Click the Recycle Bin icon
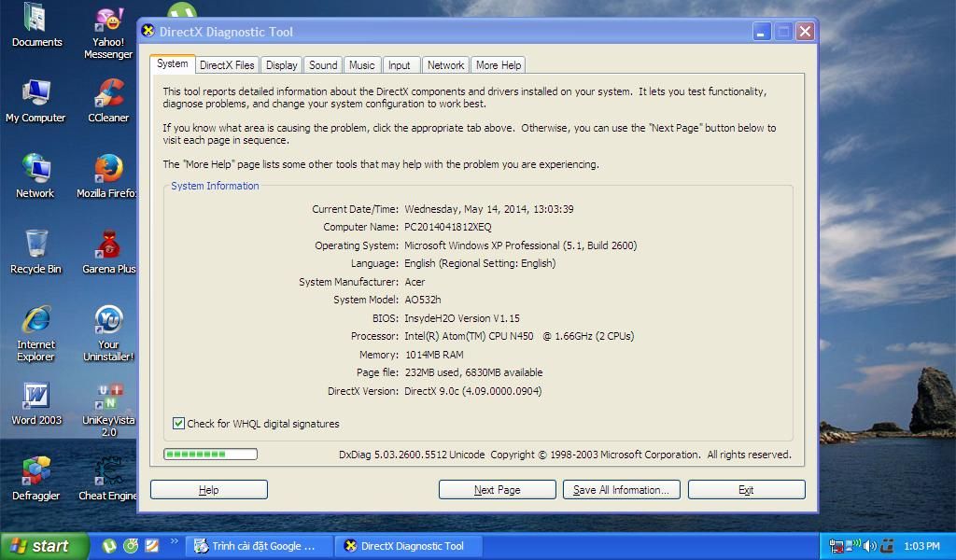 (x=35, y=246)
